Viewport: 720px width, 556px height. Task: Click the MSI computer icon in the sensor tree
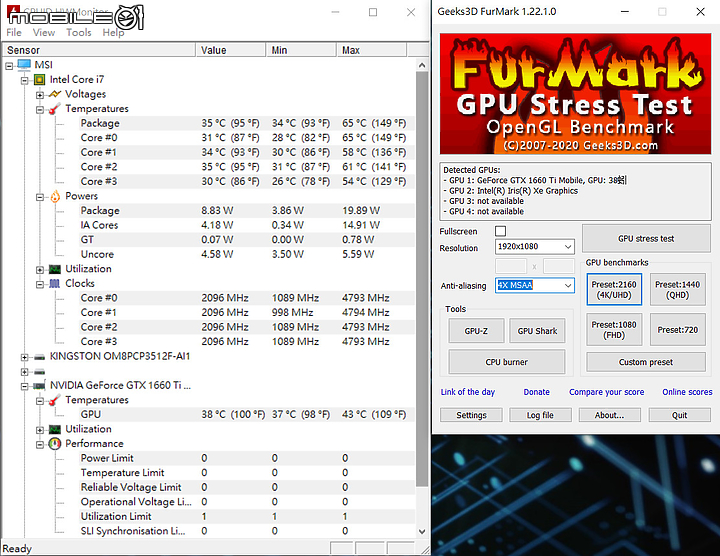coord(24,65)
